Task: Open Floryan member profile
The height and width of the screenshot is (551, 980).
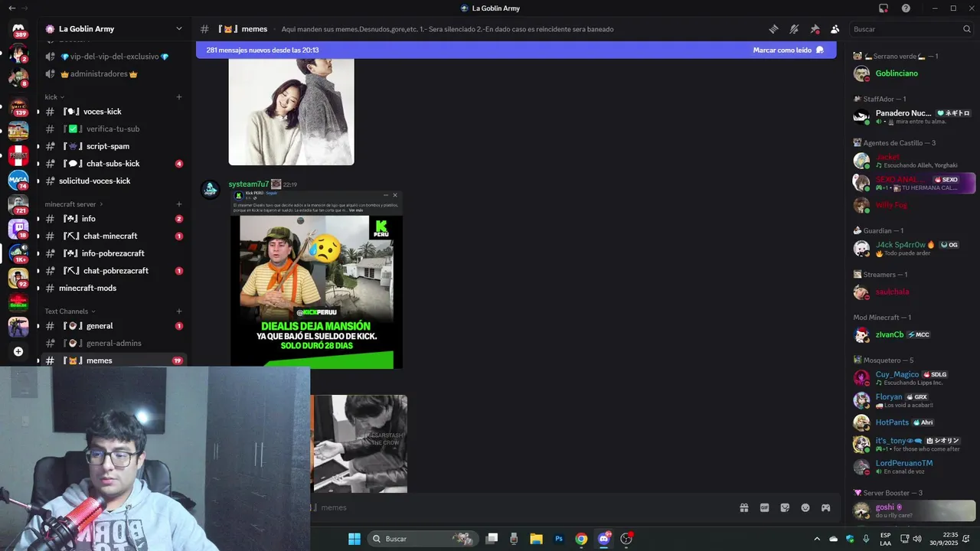Action: (914, 400)
